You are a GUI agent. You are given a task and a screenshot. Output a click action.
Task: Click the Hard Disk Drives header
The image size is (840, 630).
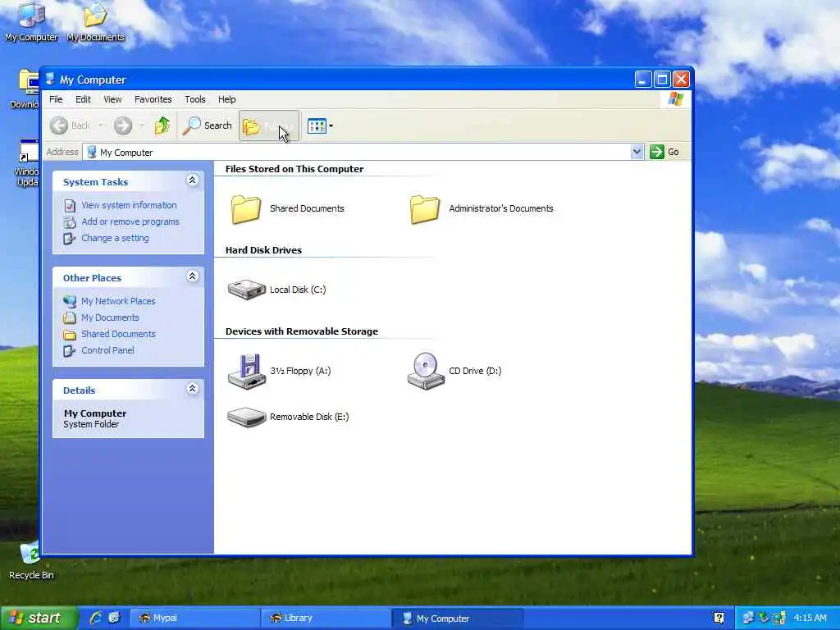(x=263, y=250)
